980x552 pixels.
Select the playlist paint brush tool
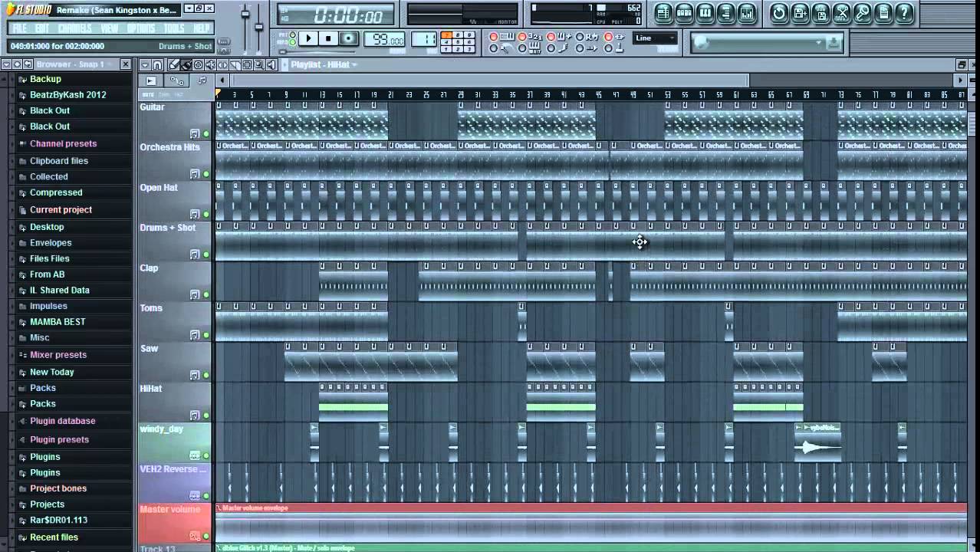[x=186, y=65]
